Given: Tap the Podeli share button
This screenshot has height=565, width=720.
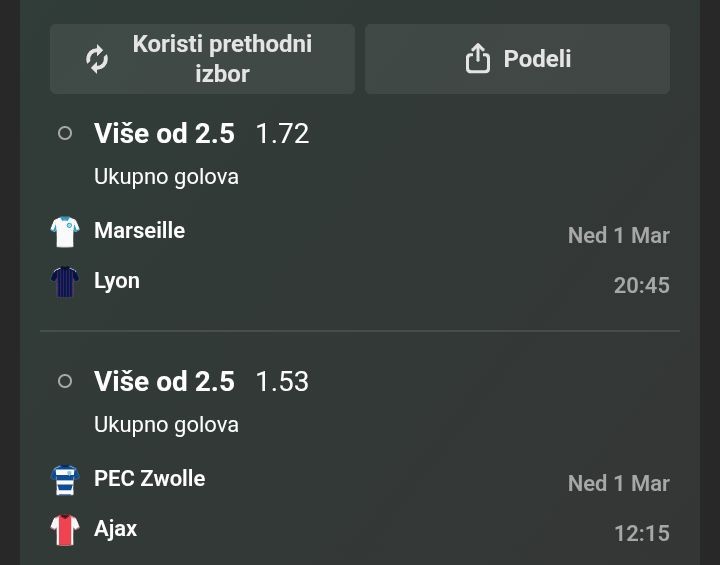Looking at the screenshot, I should [517, 59].
